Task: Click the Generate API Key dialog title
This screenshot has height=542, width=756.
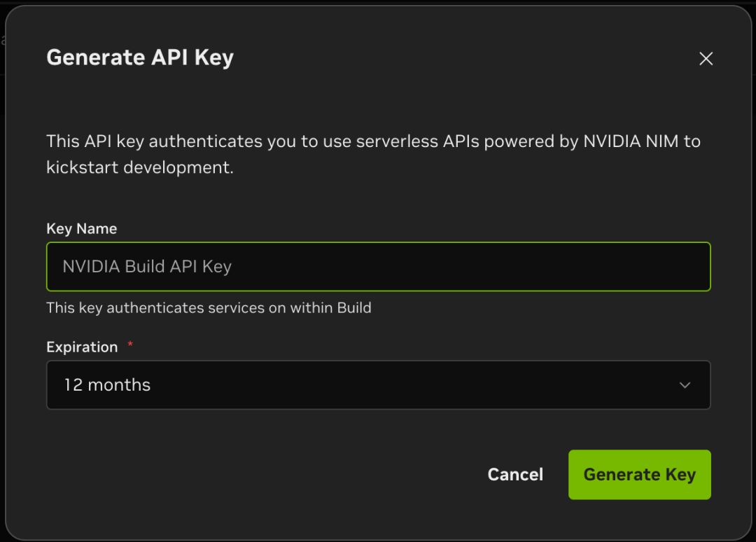Action: pyautogui.click(x=140, y=57)
